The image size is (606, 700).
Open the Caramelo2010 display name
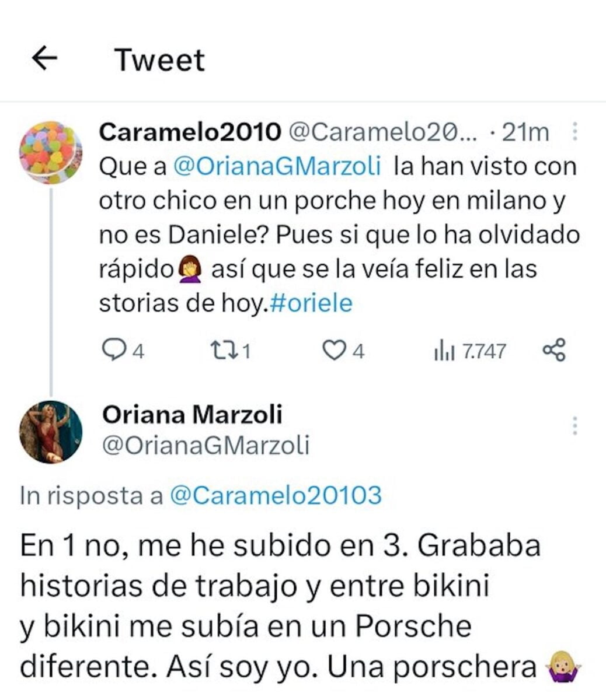190,132
